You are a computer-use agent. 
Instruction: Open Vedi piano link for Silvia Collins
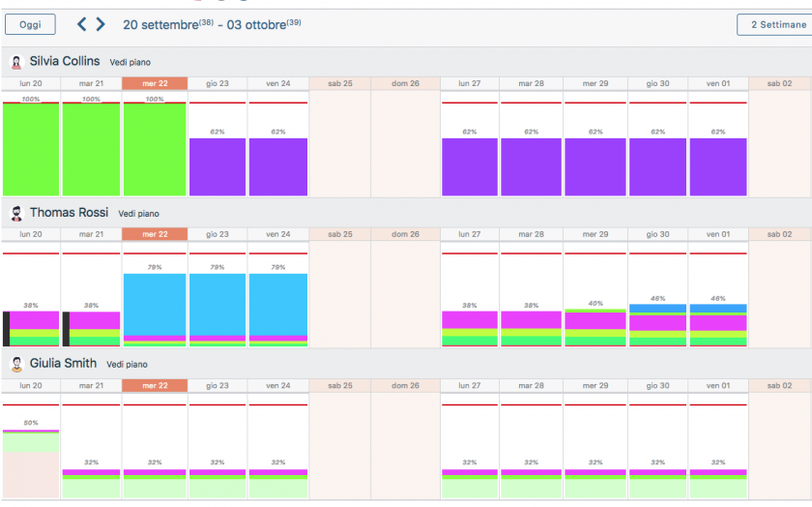(x=130, y=63)
